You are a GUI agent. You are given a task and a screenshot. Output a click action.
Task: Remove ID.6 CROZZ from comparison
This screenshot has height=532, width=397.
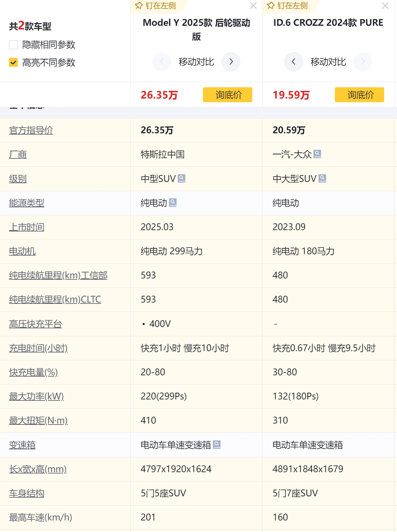(385, 6)
